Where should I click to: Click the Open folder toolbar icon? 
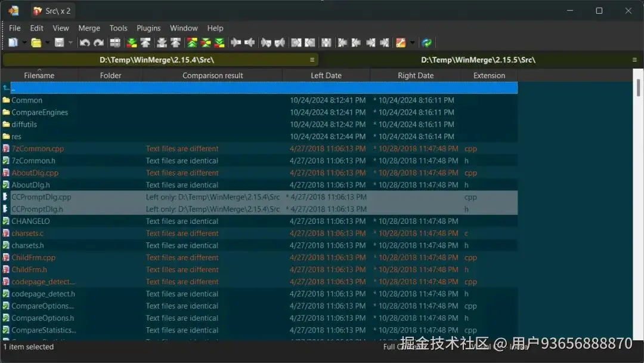[36, 42]
